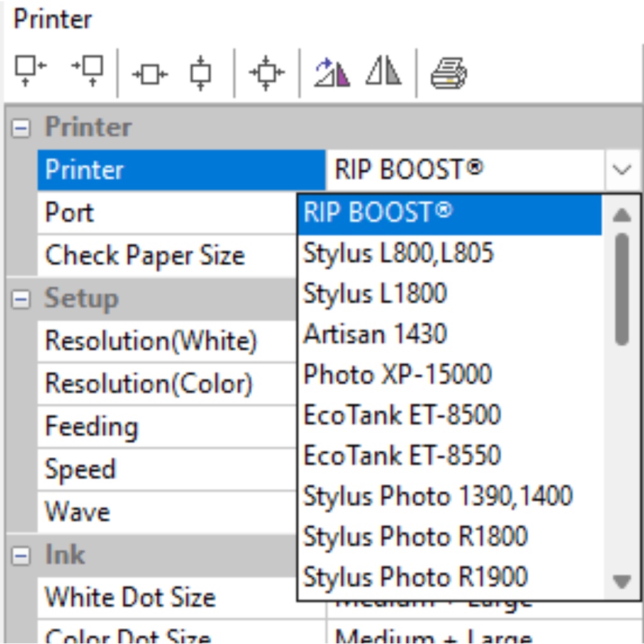
Task: Collapse the Ink section
Action: (21, 556)
